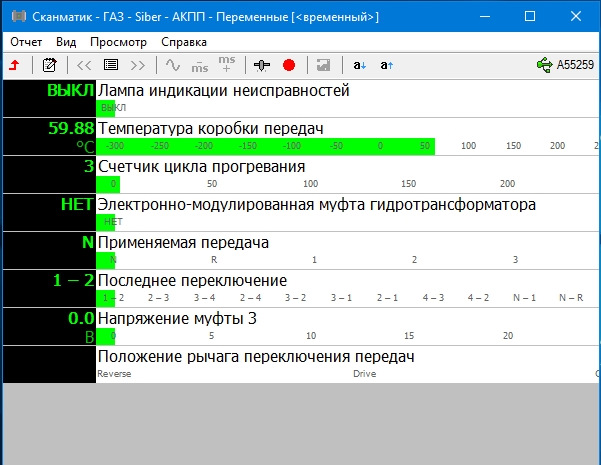Viewport: 601px width, 465px height.
Task: Click the 4 – 3 label on shift scale
Action: pos(433,297)
